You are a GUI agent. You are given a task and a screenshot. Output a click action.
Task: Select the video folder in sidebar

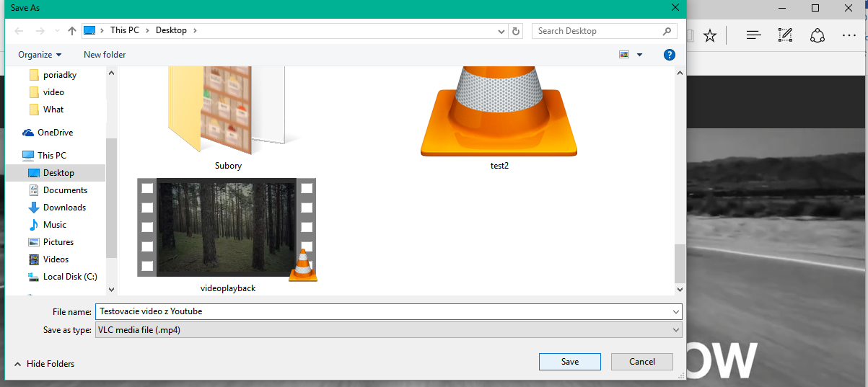[x=53, y=92]
